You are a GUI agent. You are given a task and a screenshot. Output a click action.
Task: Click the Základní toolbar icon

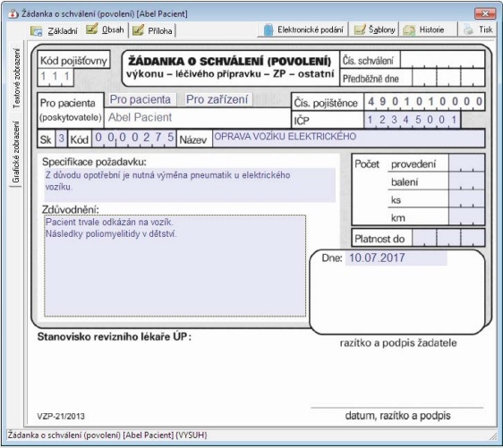click(37, 31)
